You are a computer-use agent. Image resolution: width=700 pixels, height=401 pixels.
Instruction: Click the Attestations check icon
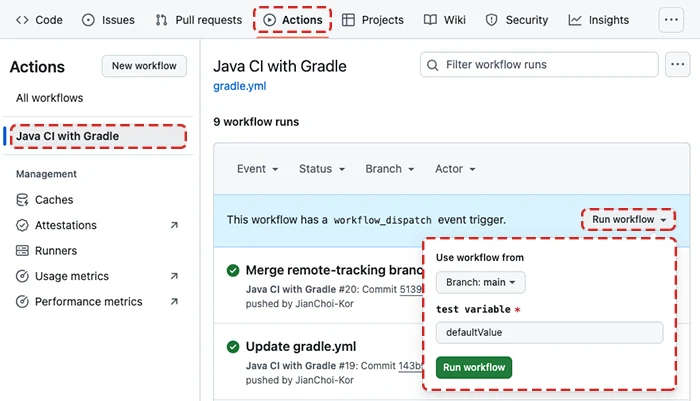[x=22, y=225]
